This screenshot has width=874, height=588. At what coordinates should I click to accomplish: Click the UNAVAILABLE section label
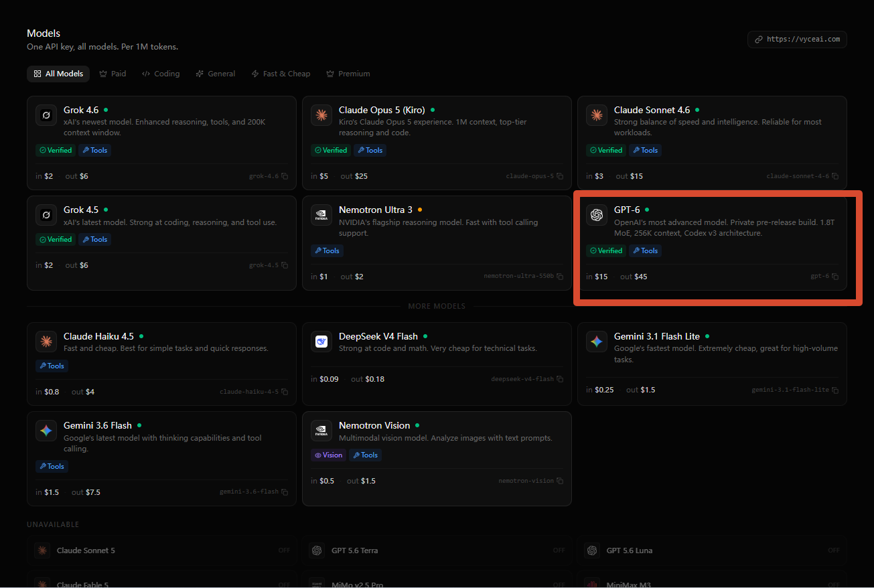(53, 524)
